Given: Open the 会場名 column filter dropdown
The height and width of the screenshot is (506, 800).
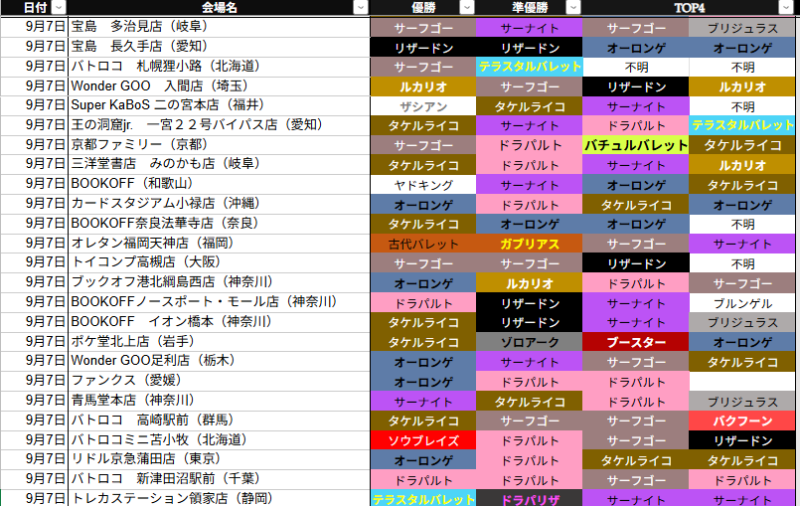Looking at the screenshot, I should point(361,7).
